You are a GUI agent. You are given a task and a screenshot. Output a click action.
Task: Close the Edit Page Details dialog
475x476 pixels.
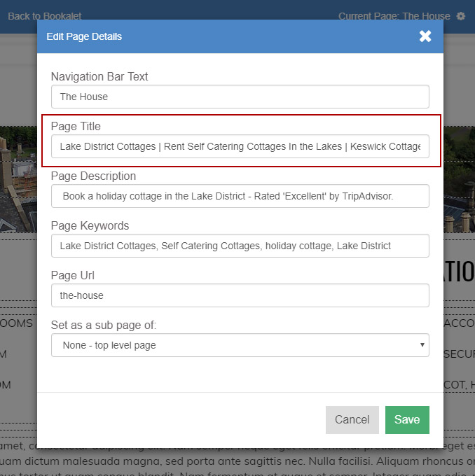pos(425,36)
